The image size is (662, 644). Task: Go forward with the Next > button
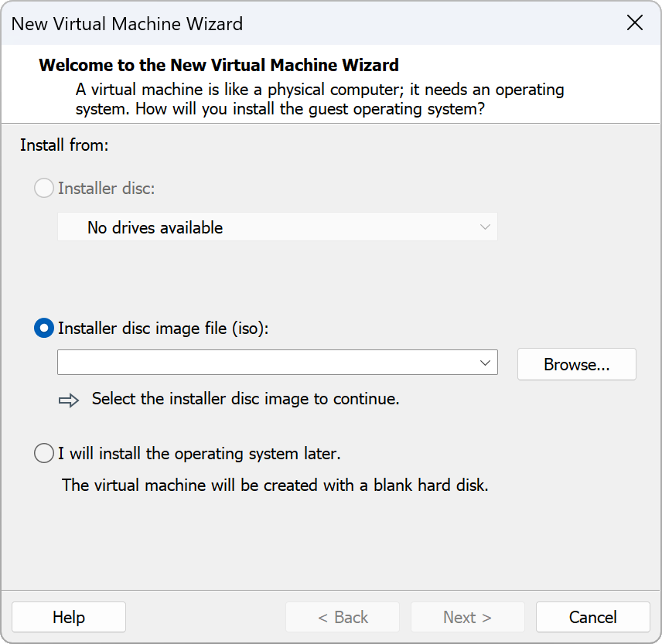click(x=467, y=617)
